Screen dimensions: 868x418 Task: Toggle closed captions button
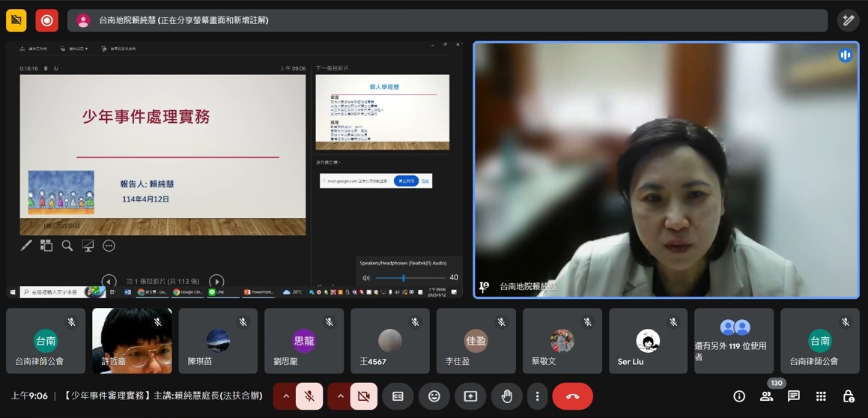(x=398, y=396)
